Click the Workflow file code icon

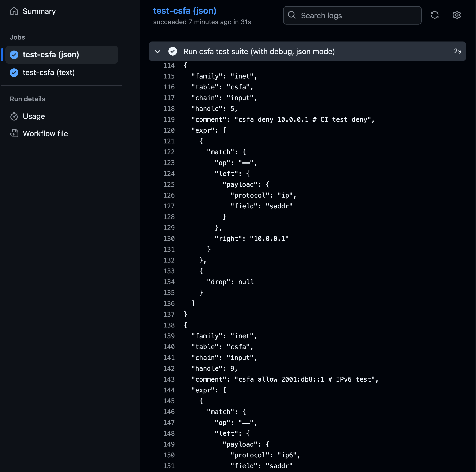click(x=14, y=134)
